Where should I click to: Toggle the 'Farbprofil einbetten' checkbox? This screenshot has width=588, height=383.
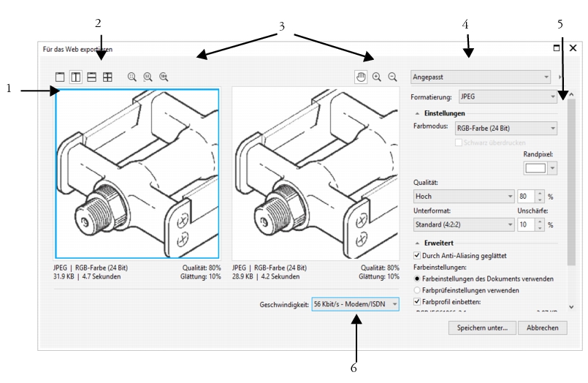tap(417, 301)
